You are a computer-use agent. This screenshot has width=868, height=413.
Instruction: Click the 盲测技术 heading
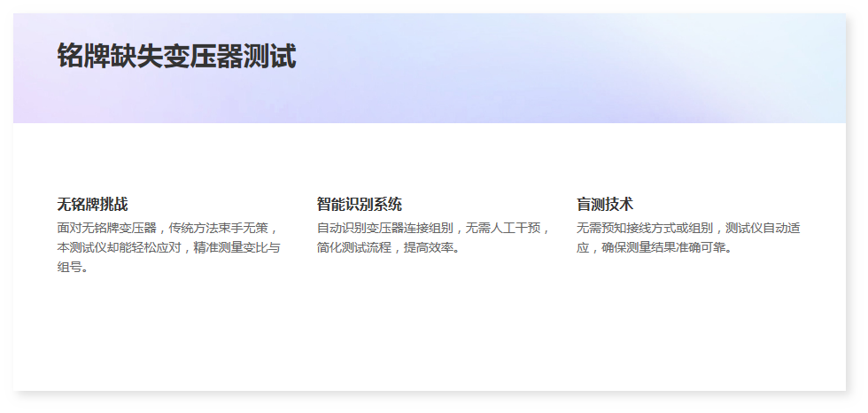[605, 204]
